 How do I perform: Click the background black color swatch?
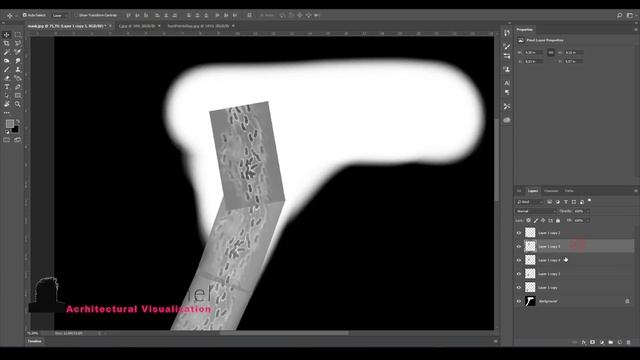coord(16,130)
